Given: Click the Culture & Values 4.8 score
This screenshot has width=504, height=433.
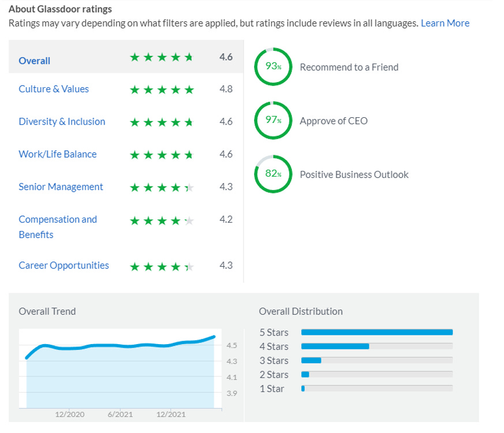Looking at the screenshot, I should click(x=226, y=89).
